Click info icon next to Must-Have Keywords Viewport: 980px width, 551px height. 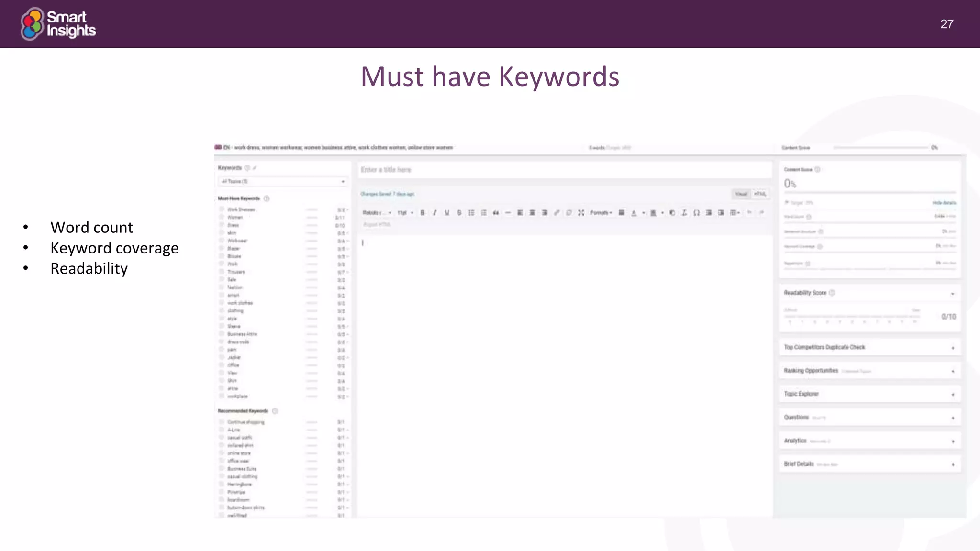click(267, 198)
